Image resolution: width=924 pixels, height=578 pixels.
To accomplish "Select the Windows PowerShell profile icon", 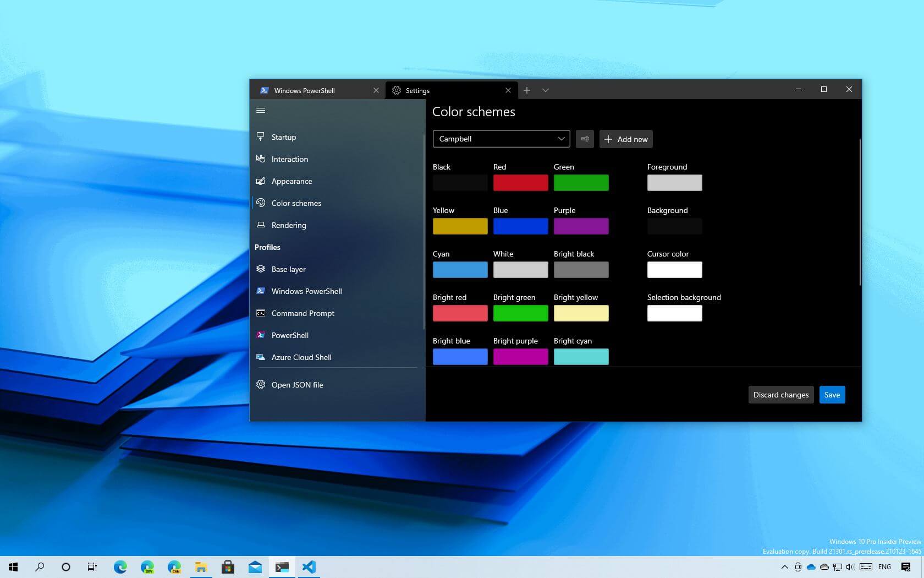I will click(261, 291).
